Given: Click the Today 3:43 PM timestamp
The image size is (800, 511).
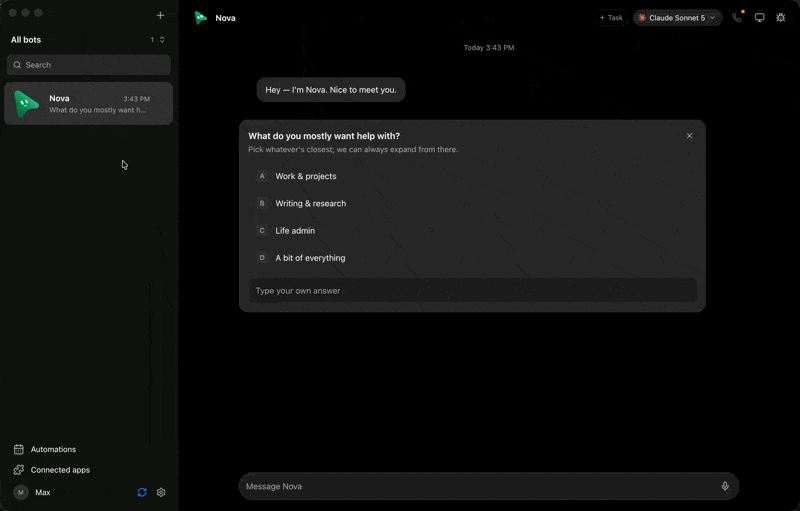Looking at the screenshot, I should click(x=489, y=47).
